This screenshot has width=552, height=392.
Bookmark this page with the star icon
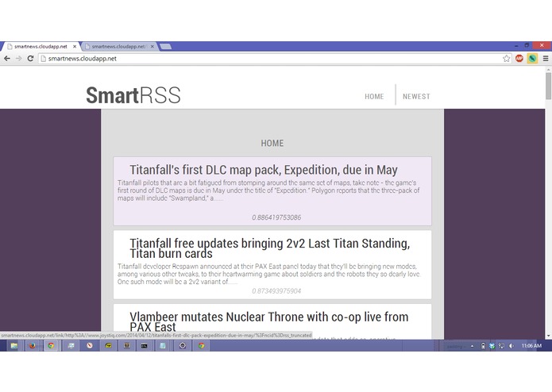(x=506, y=59)
